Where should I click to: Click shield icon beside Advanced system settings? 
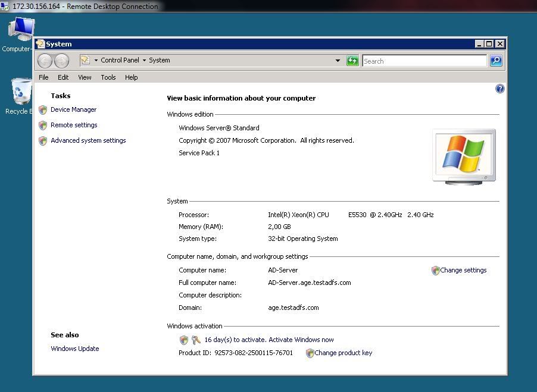tap(43, 140)
